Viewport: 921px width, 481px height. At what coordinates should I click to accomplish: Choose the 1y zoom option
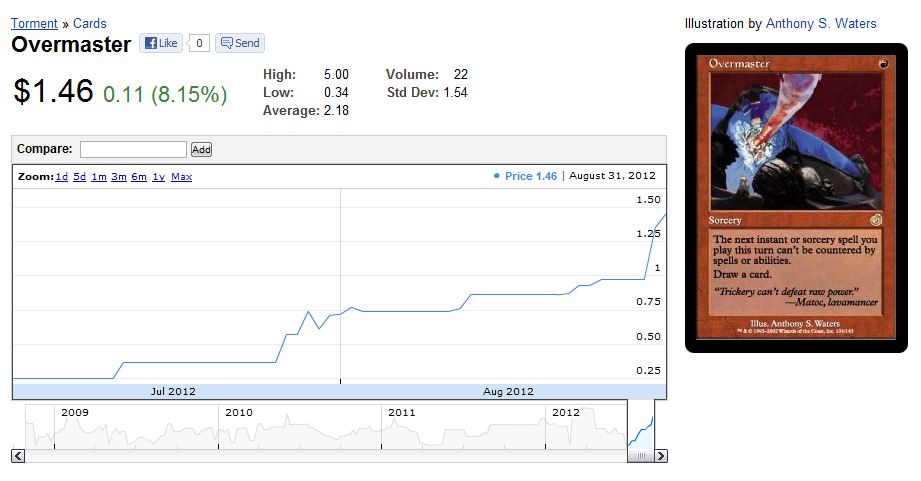pos(158,177)
